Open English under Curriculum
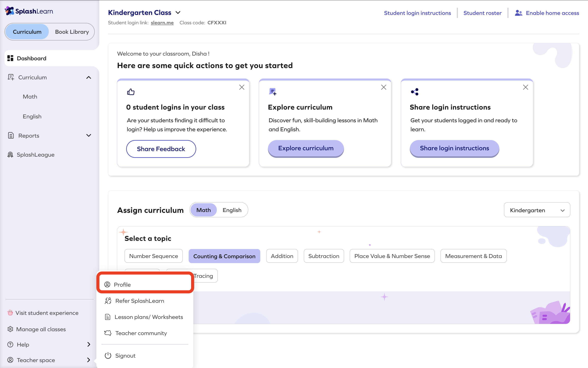 (x=32, y=116)
